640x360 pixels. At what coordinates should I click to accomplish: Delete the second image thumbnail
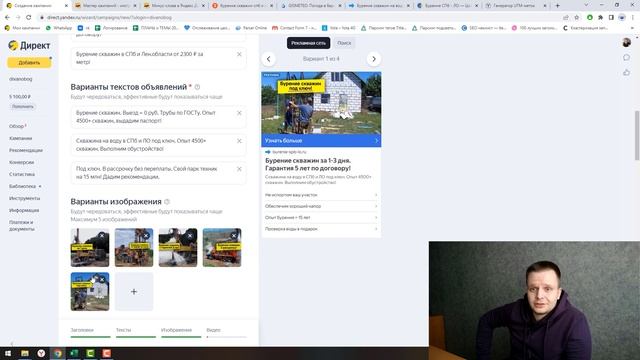tap(146, 236)
